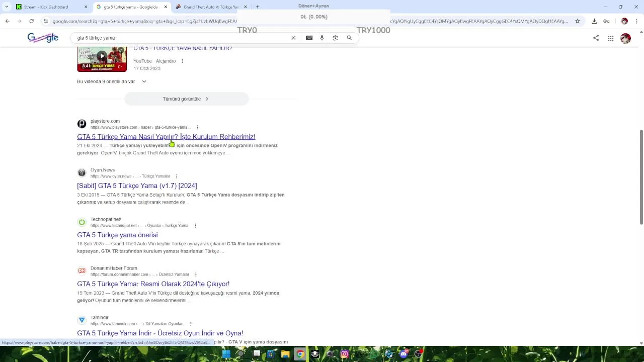Submit search with the magnifier icon
Viewport: 644px width, 362px height.
pyautogui.click(x=349, y=38)
